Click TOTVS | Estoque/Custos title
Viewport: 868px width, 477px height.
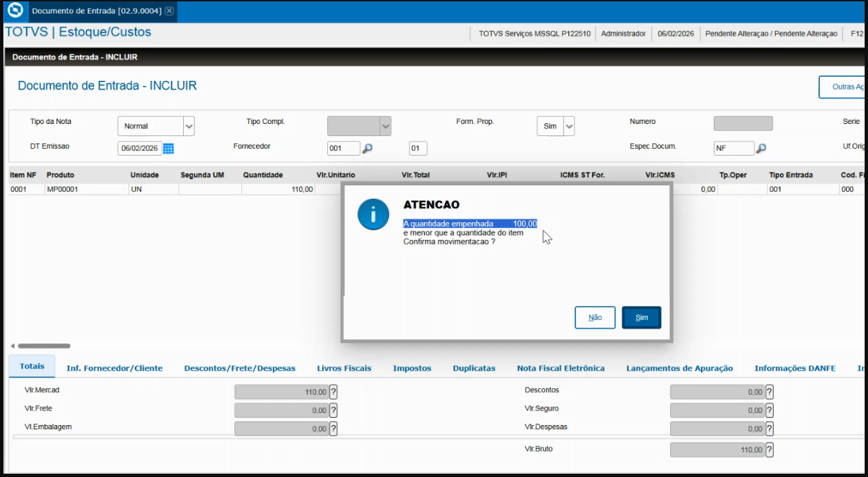[78, 32]
